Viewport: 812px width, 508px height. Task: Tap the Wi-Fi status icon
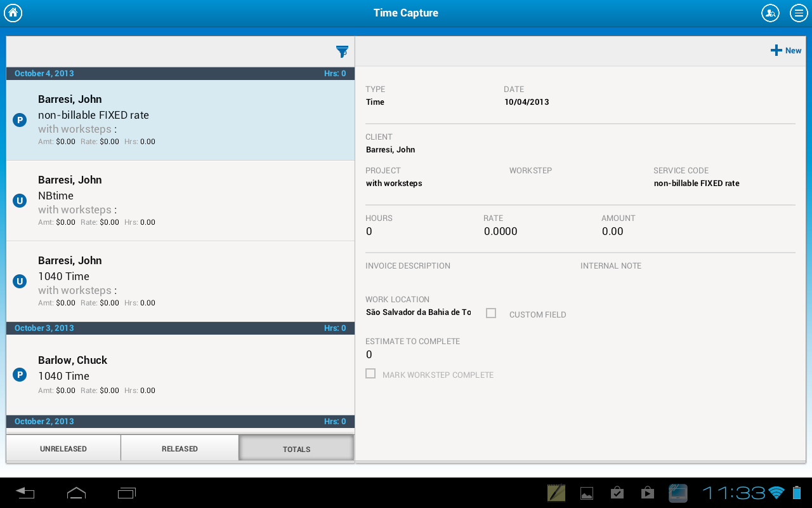pos(776,493)
